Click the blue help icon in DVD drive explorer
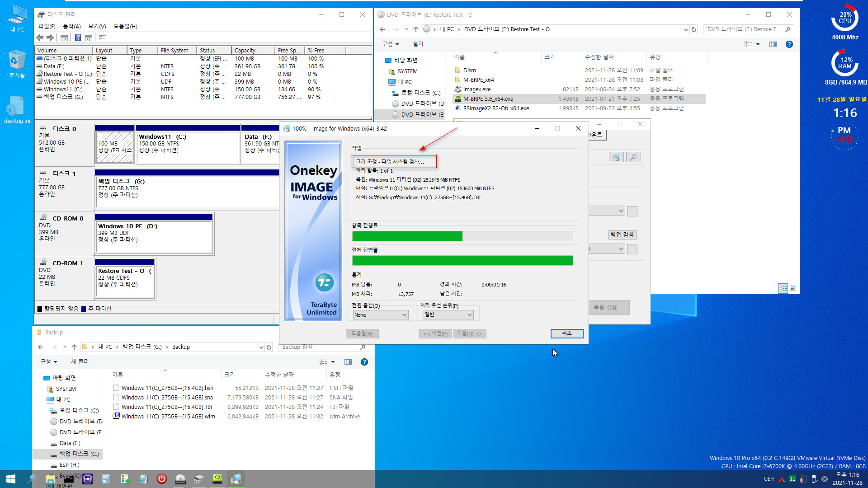 click(789, 44)
